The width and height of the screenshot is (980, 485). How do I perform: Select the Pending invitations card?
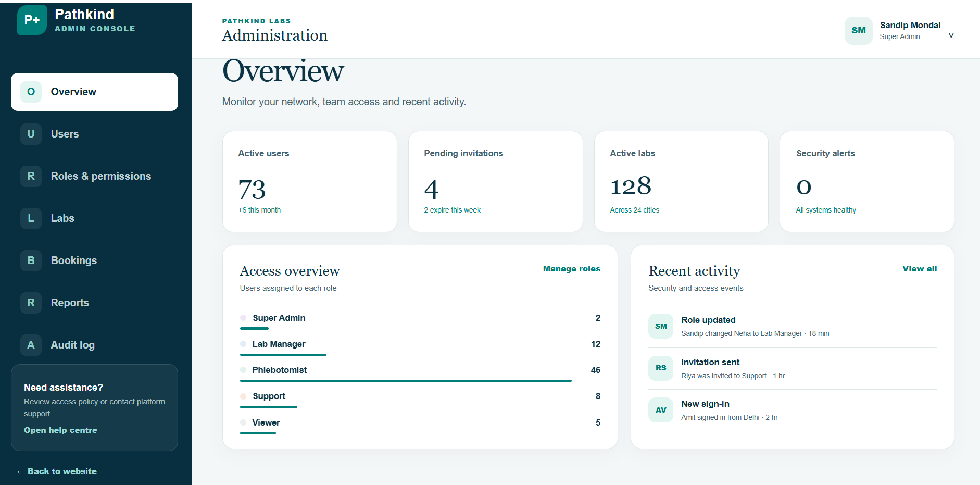(496, 181)
